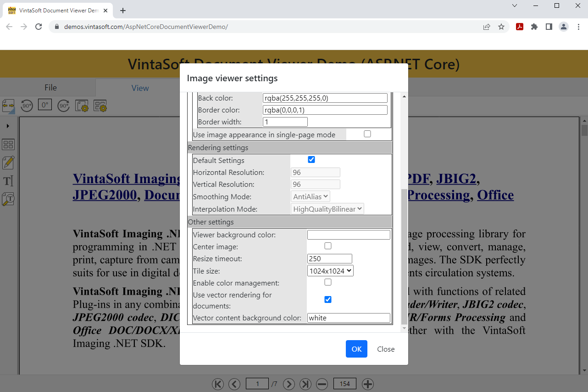Enable the Center image checkbox
The width and height of the screenshot is (588, 392).
tap(328, 246)
